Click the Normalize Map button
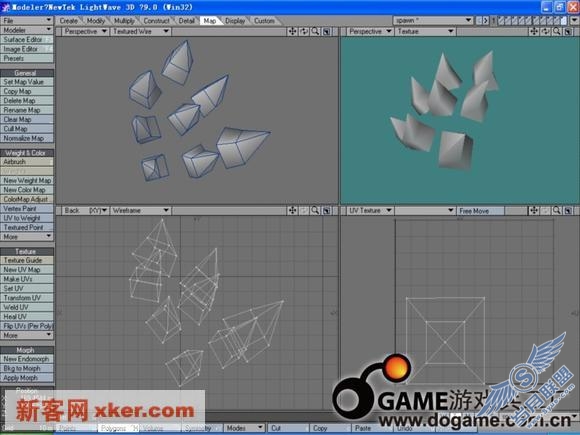580x435 pixels. click(27, 138)
